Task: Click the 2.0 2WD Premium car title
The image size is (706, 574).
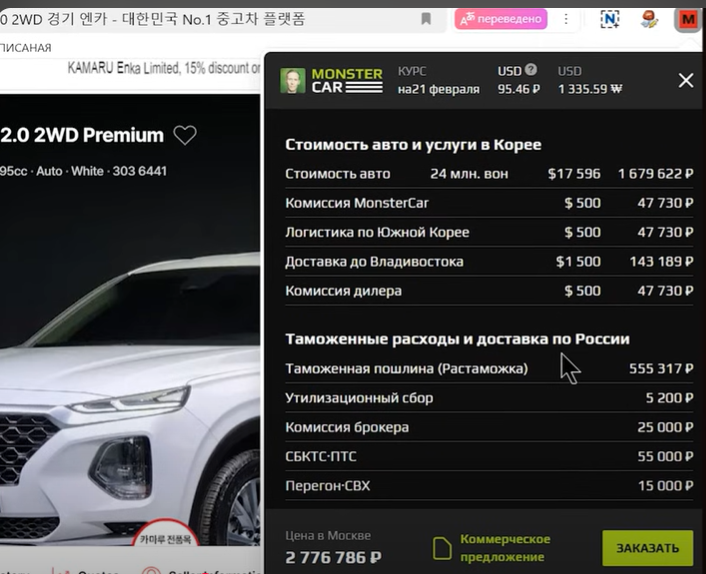Action: pos(82,135)
